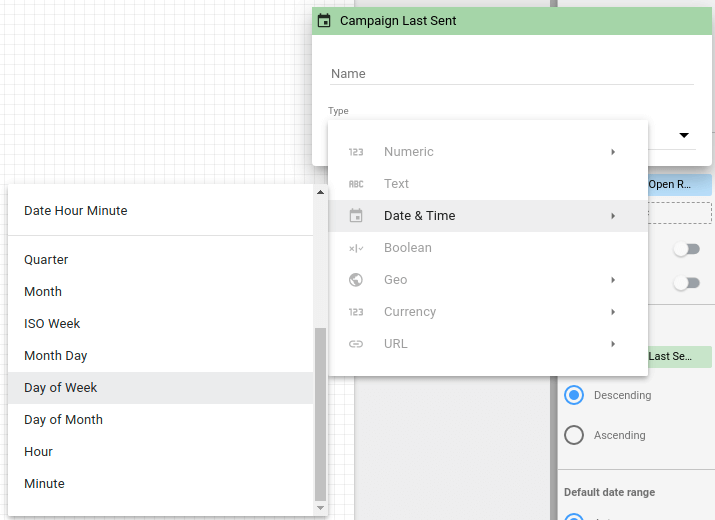The image size is (715, 520).
Task: Expand the Date & Time submenu arrow
Action: coord(613,216)
